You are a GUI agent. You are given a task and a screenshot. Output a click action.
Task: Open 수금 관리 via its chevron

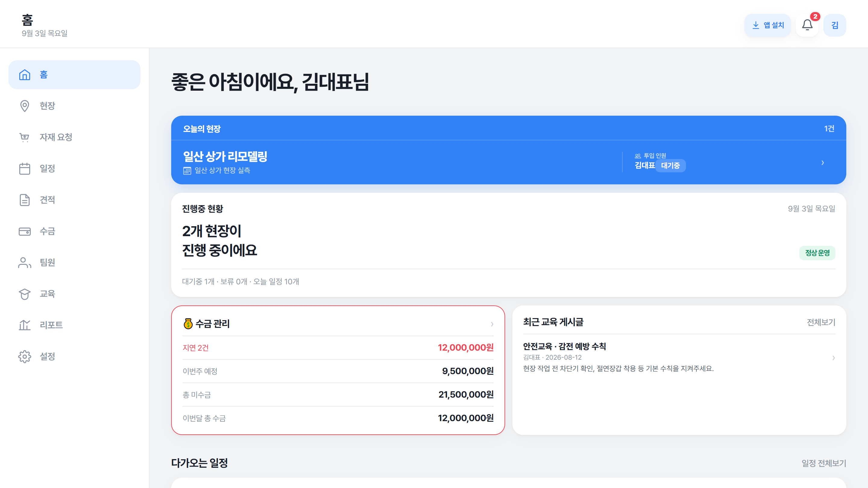click(x=492, y=324)
